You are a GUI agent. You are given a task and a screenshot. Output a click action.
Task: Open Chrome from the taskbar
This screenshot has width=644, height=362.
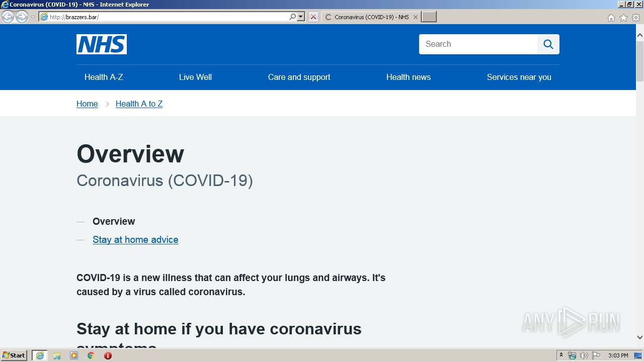91,355
